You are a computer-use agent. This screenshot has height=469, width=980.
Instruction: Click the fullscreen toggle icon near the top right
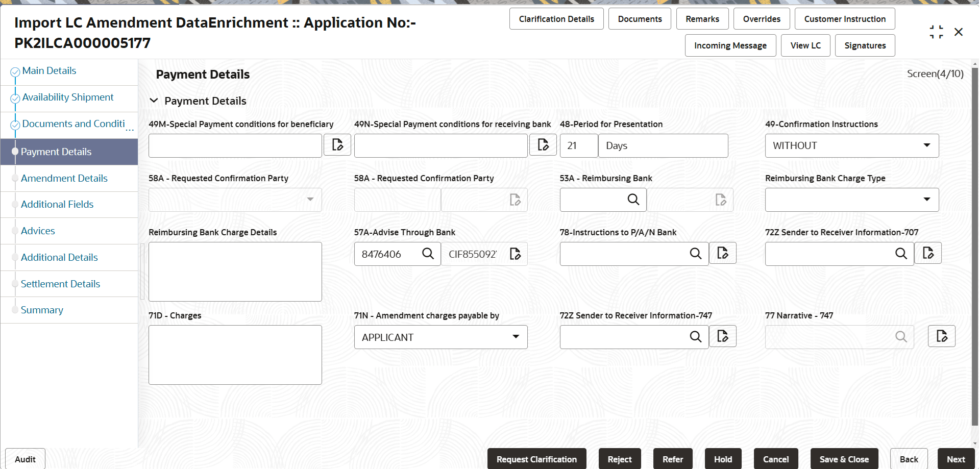pyautogui.click(x=936, y=31)
